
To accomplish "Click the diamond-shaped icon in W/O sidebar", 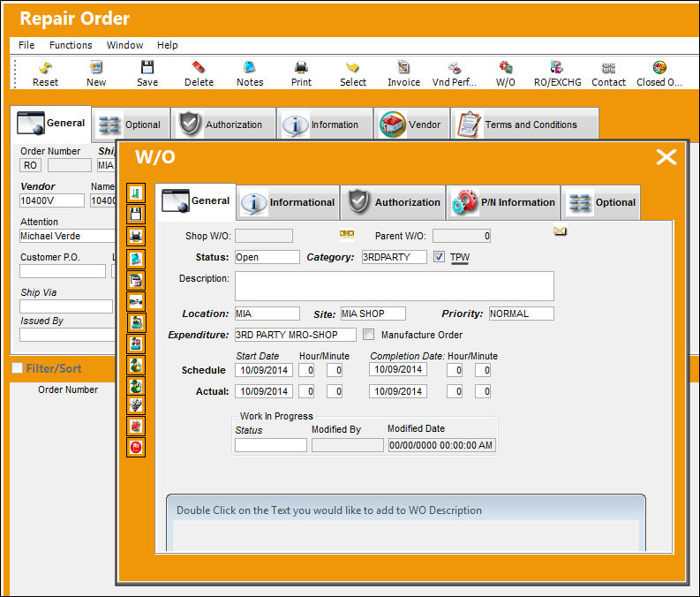I will click(x=136, y=405).
